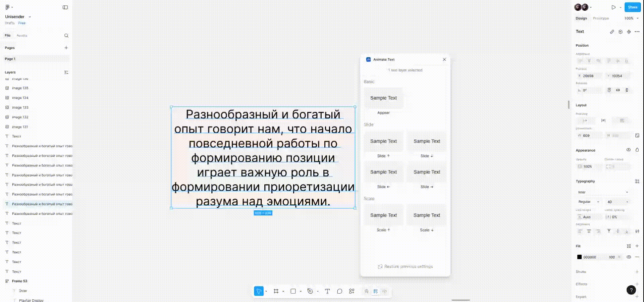Toggle the left sidebar panel icon
The image size is (644, 302).
pos(65,7)
